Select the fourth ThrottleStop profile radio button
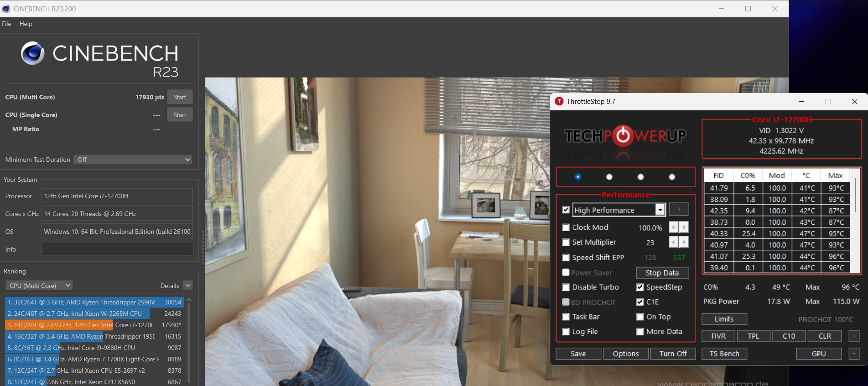The width and height of the screenshot is (868, 386). click(672, 177)
